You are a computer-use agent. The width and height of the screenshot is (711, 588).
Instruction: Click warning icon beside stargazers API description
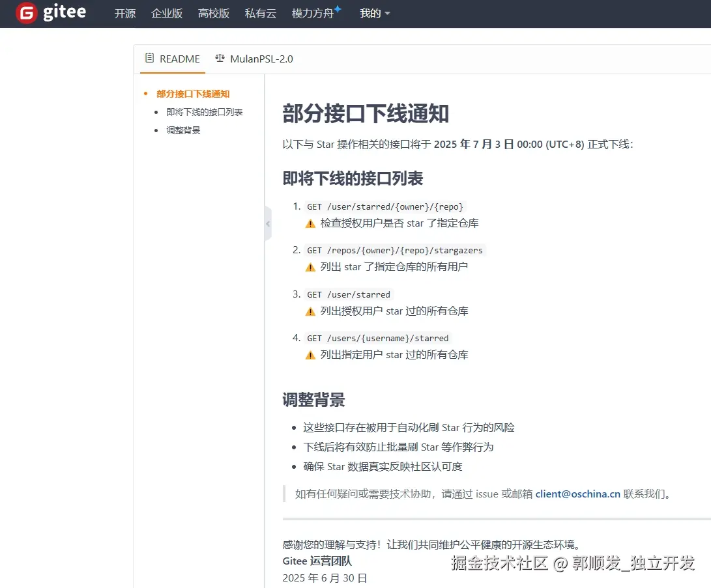(x=311, y=266)
